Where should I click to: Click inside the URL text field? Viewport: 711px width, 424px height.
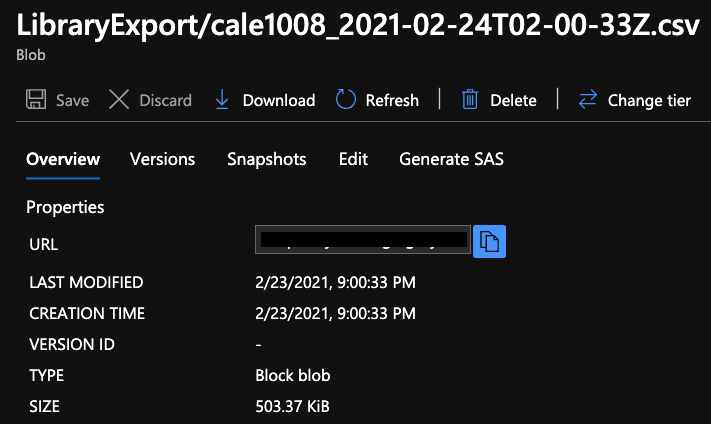pos(363,239)
